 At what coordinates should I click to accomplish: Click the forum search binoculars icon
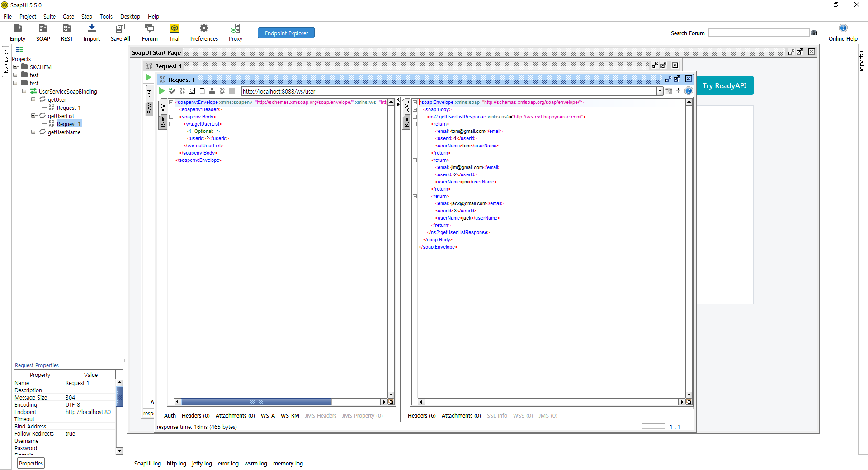(814, 33)
